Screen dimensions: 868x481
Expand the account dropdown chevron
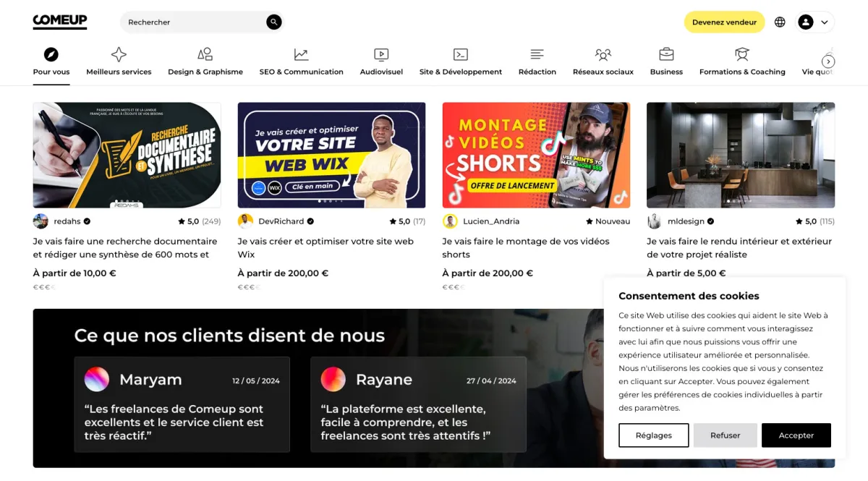click(824, 22)
